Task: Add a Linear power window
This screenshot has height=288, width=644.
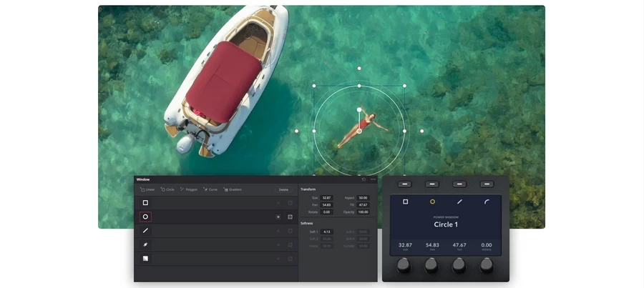Action: (x=147, y=189)
